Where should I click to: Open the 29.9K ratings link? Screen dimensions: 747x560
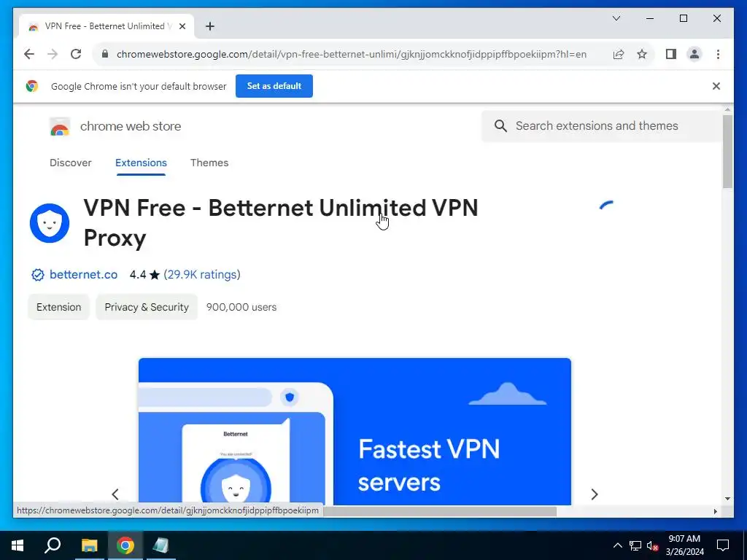point(202,275)
